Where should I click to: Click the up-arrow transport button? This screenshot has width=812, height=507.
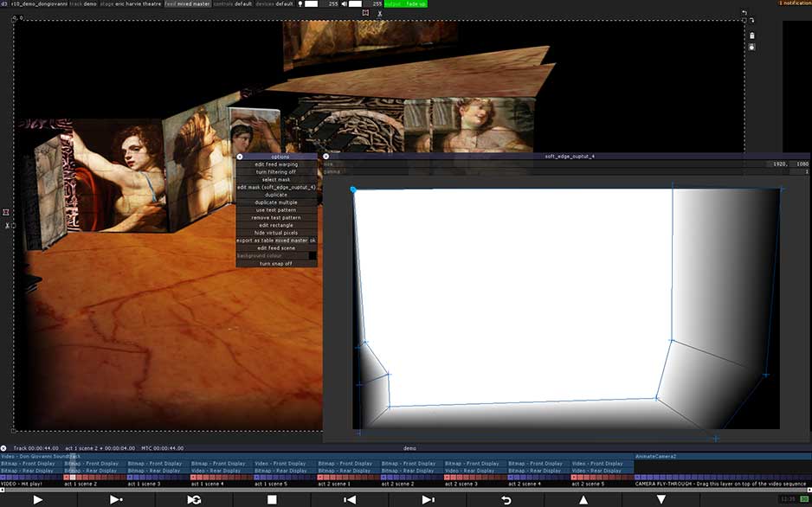point(583,500)
